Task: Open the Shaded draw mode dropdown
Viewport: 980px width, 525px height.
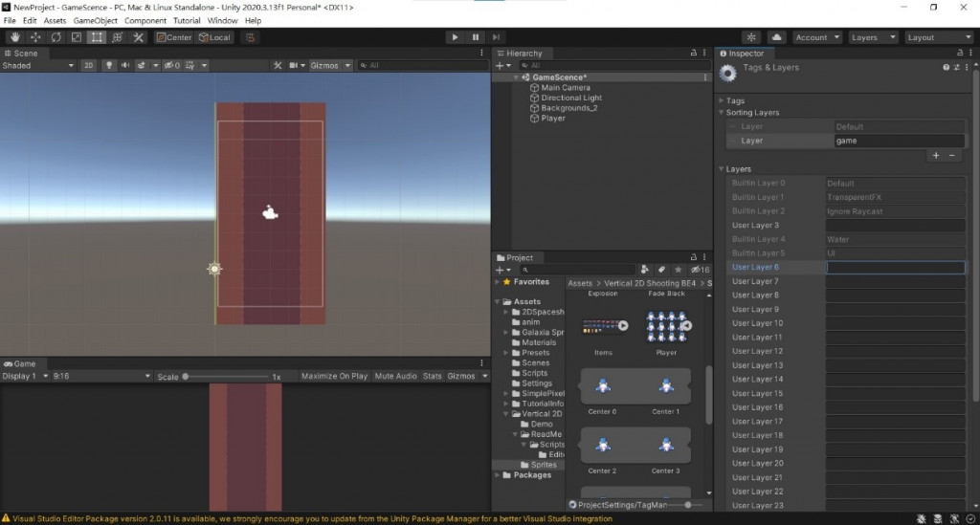Action: (x=38, y=65)
